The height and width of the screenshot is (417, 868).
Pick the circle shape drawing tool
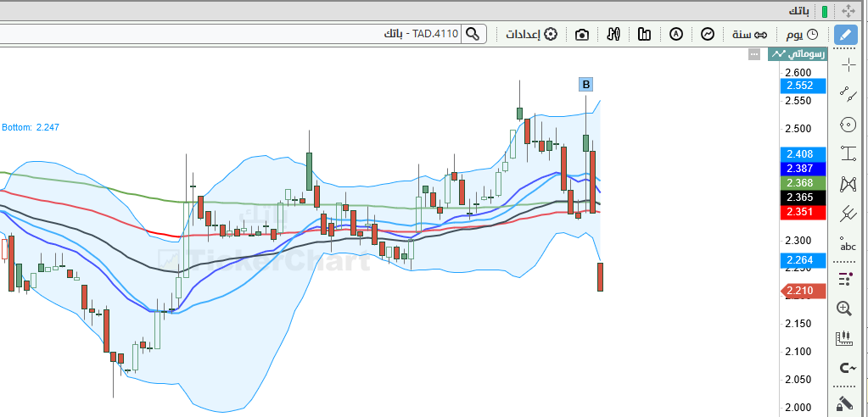point(848,125)
